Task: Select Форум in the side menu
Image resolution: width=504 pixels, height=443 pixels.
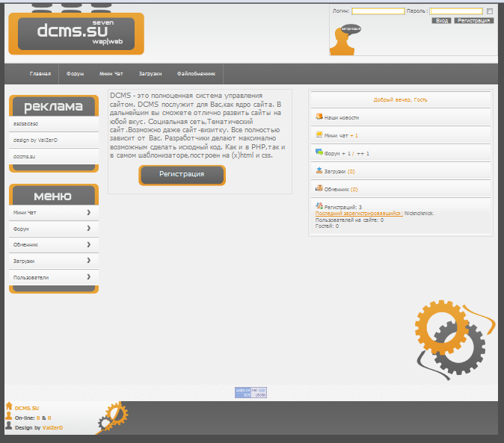Action: coord(21,229)
